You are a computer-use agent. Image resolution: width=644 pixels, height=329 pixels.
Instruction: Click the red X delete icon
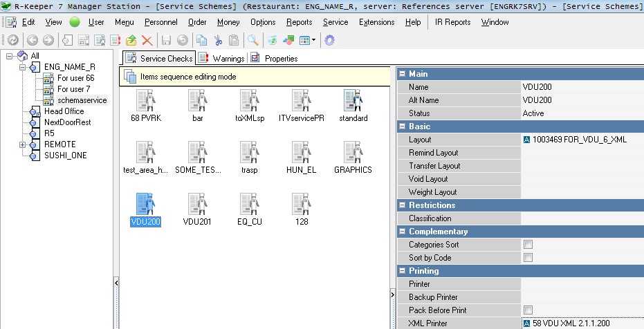tap(147, 40)
